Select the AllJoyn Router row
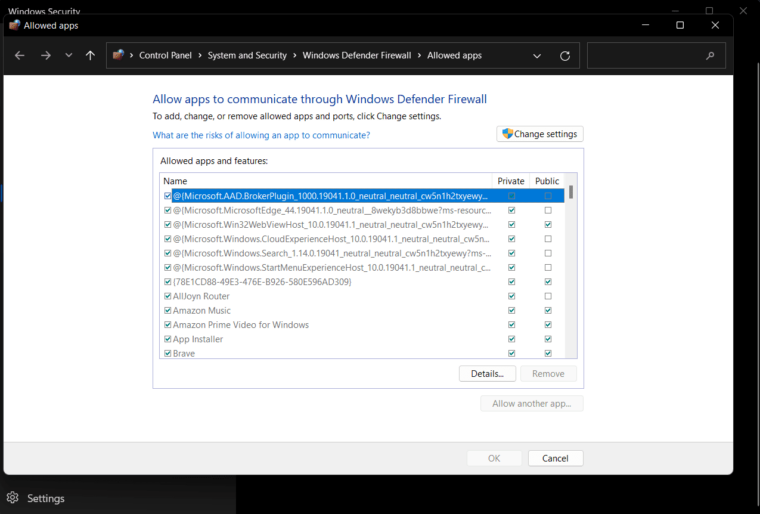The image size is (760, 514). (x=364, y=296)
